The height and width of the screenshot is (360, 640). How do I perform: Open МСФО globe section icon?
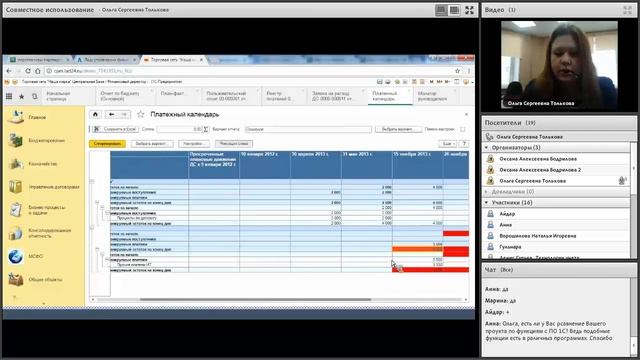(16, 256)
